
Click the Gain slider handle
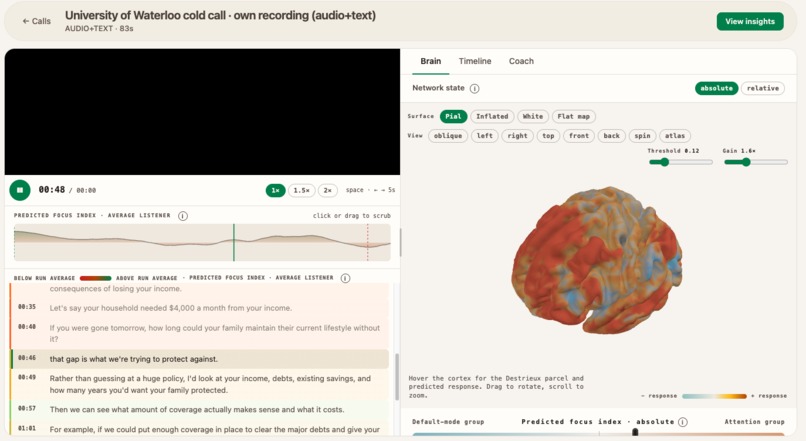746,162
